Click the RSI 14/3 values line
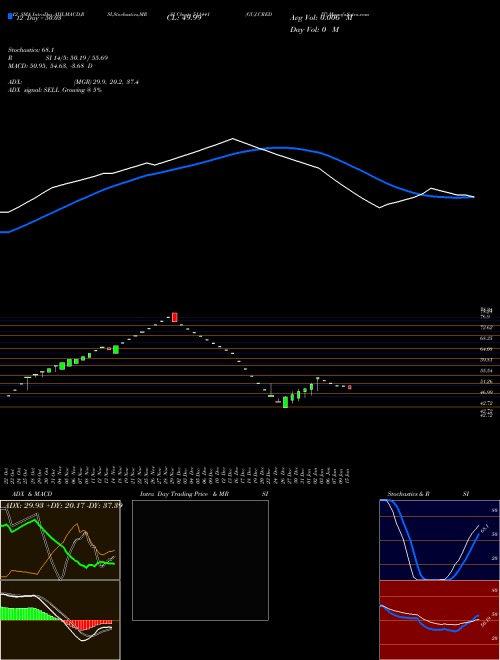Viewport: 500px width, 660px height. point(58,58)
